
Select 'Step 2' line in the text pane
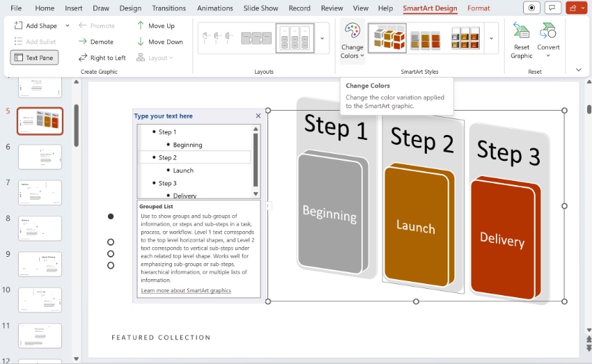[195, 157]
